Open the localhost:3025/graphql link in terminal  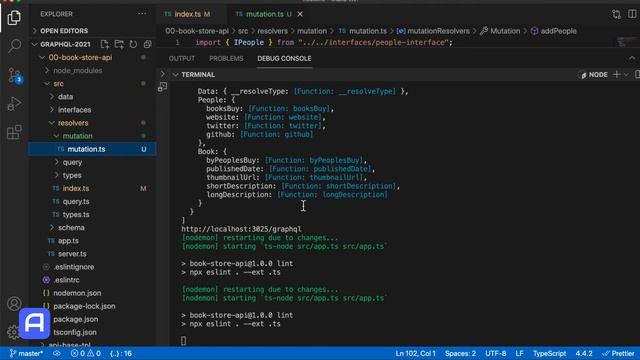tap(241, 229)
